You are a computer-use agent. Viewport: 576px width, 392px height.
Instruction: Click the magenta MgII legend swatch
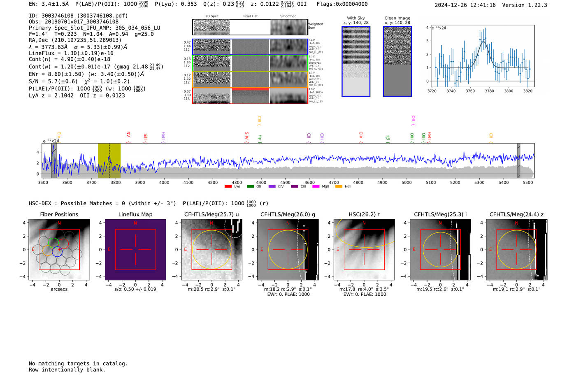point(316,187)
